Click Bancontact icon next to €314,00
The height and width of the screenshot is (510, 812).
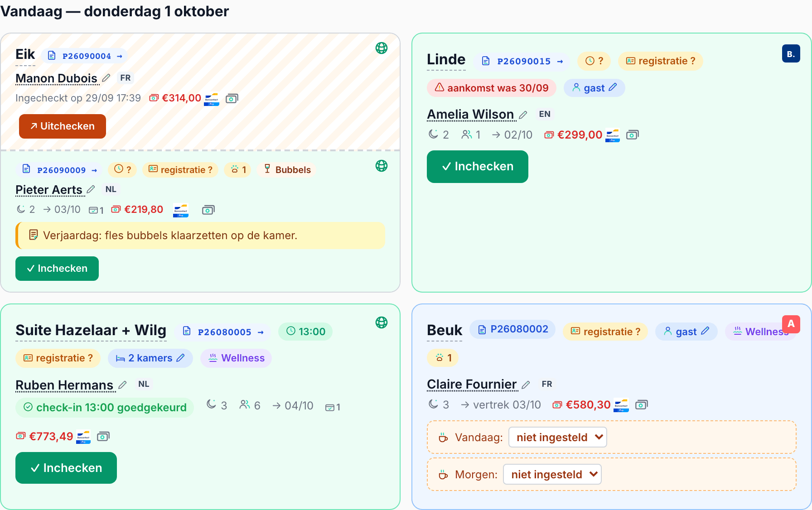[212, 99]
